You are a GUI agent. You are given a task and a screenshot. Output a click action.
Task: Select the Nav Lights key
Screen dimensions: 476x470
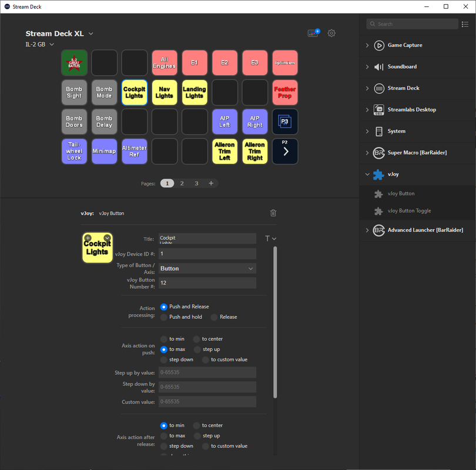[x=164, y=92]
